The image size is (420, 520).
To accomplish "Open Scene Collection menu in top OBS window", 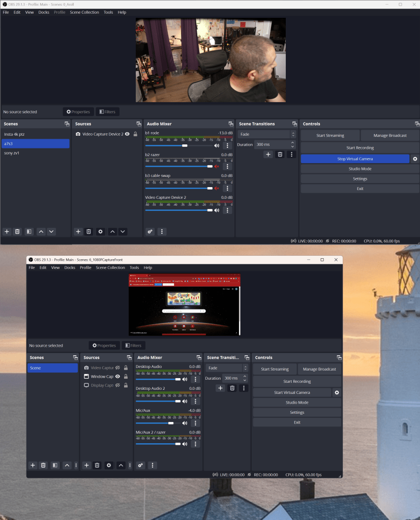I will (84, 12).
